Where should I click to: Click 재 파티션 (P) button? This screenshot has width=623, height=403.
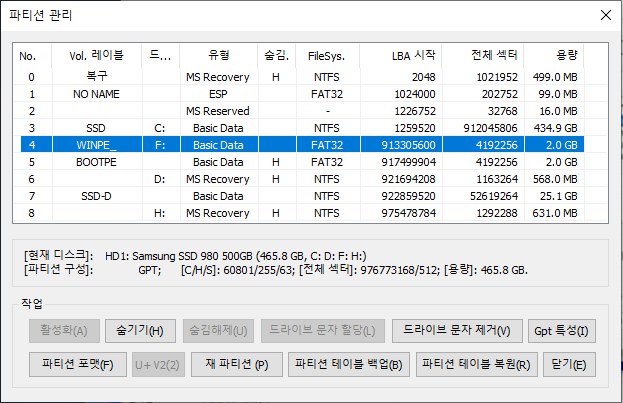coord(237,364)
